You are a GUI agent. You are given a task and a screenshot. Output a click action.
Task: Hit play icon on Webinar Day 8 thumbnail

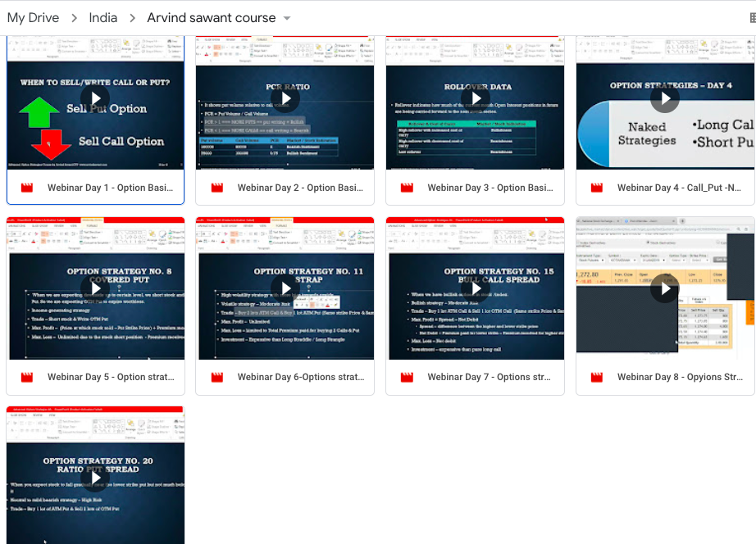tap(665, 288)
